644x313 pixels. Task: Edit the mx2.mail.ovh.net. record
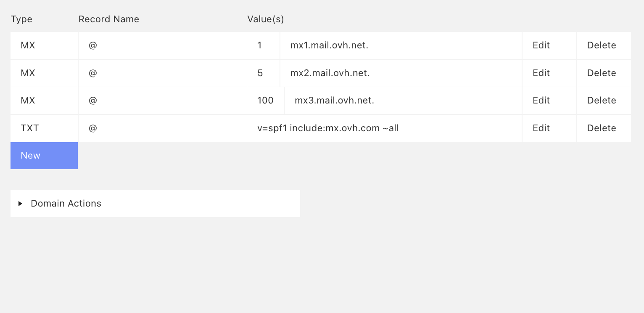pos(541,73)
